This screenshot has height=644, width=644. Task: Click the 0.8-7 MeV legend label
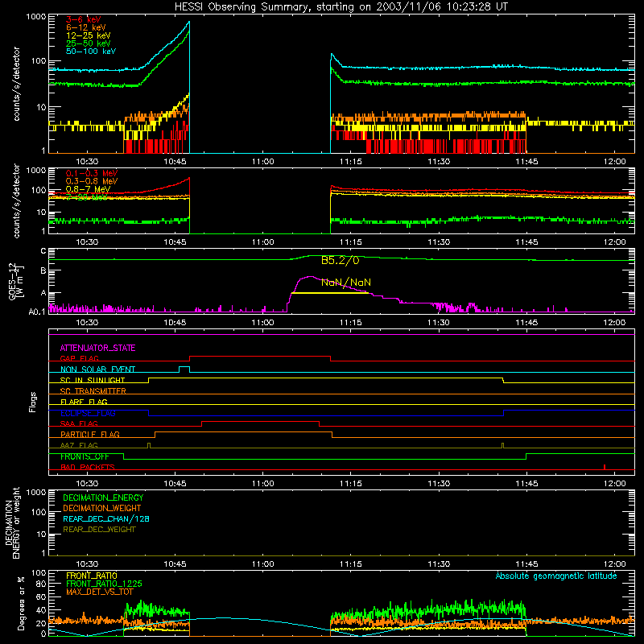[x=88, y=189]
